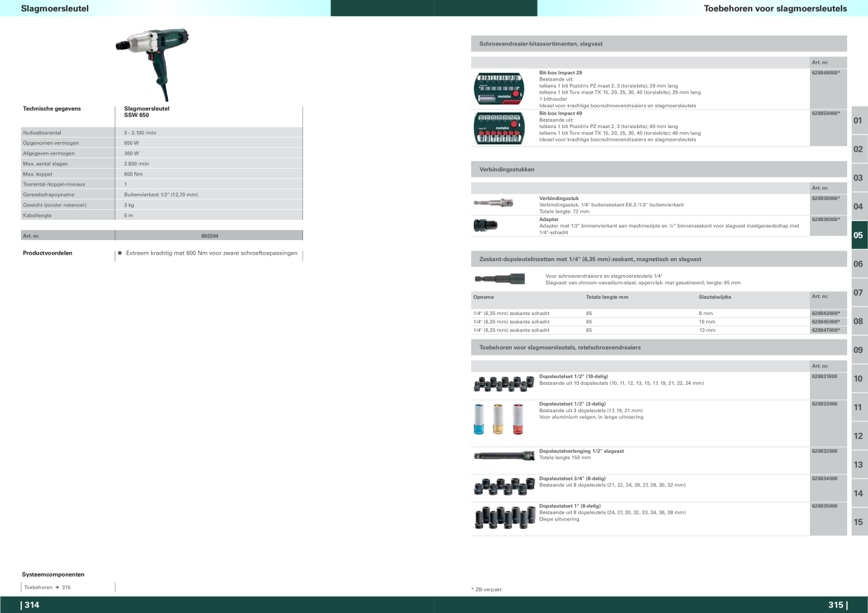The height and width of the screenshot is (613, 868).
Task: Click the Kabellengte 5 m value
Action: 129,216
